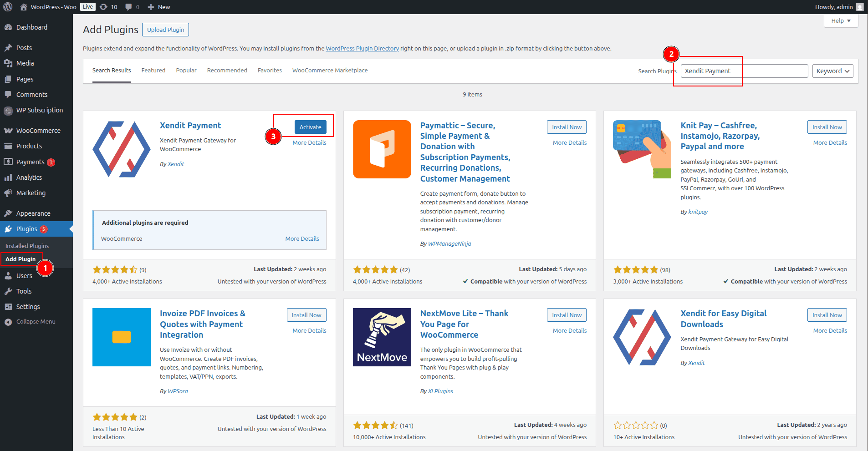The height and width of the screenshot is (451, 868).
Task: Open Installed Plugins submenu item
Action: coord(27,246)
